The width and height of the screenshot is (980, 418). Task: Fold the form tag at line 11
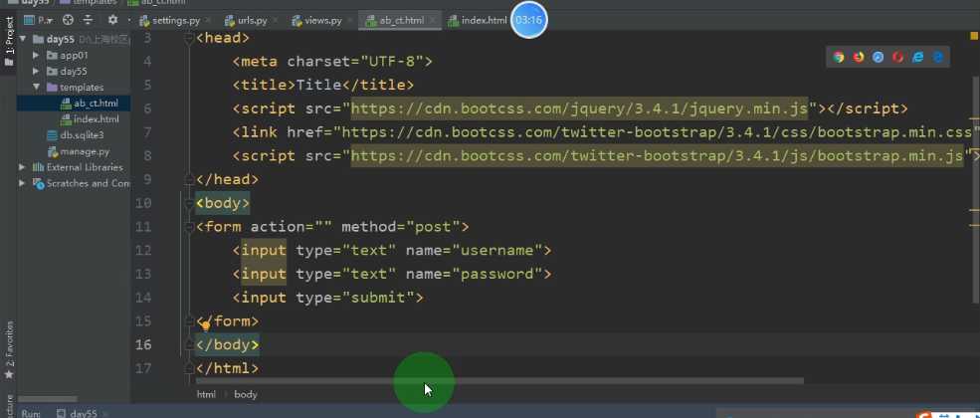(189, 227)
